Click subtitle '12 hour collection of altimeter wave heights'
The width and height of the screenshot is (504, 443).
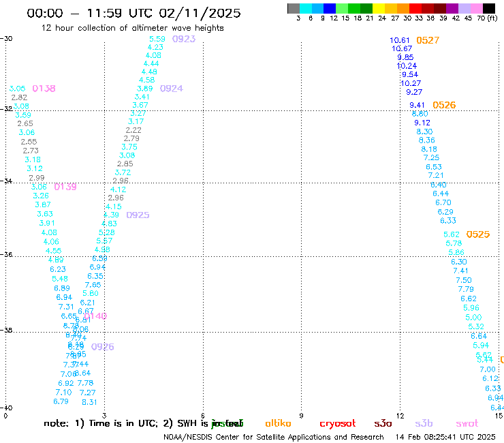click(132, 28)
